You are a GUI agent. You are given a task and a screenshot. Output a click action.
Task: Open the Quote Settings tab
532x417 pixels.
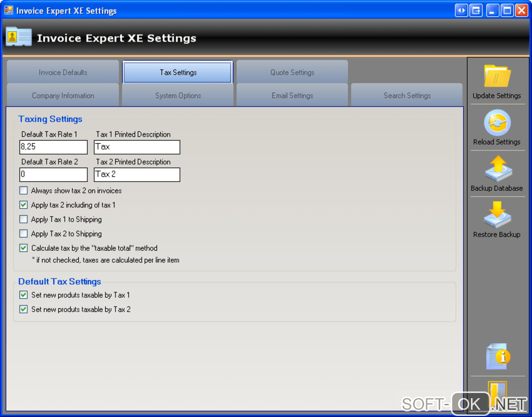[292, 72]
